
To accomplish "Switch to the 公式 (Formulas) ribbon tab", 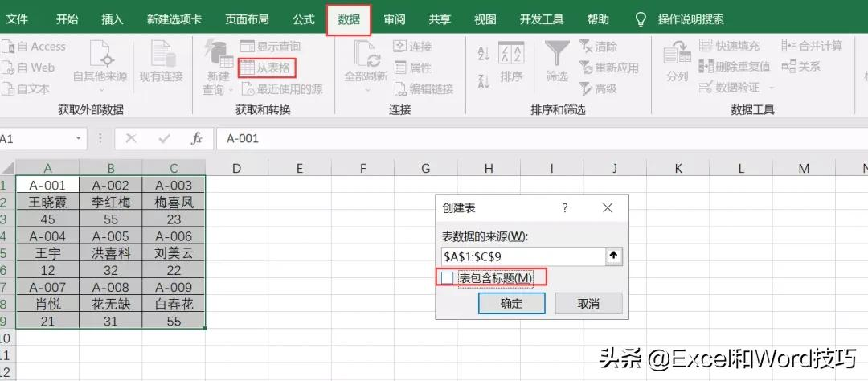I will 303,19.
